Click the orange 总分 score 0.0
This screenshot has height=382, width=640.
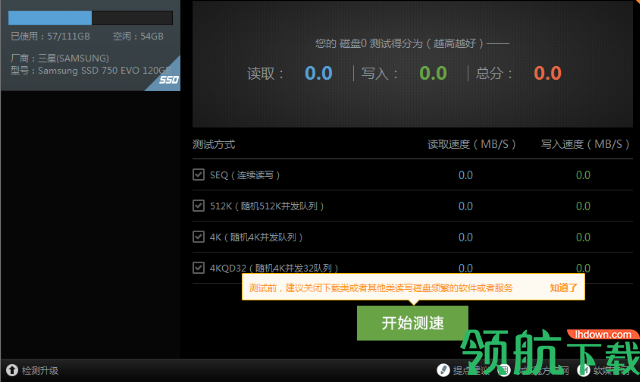(x=548, y=73)
